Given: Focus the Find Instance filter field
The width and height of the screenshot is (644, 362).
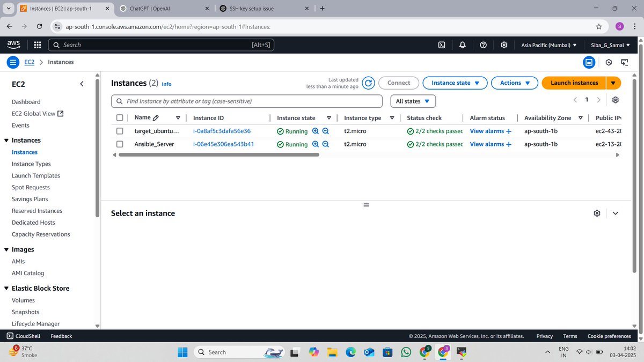Looking at the screenshot, I should [247, 101].
